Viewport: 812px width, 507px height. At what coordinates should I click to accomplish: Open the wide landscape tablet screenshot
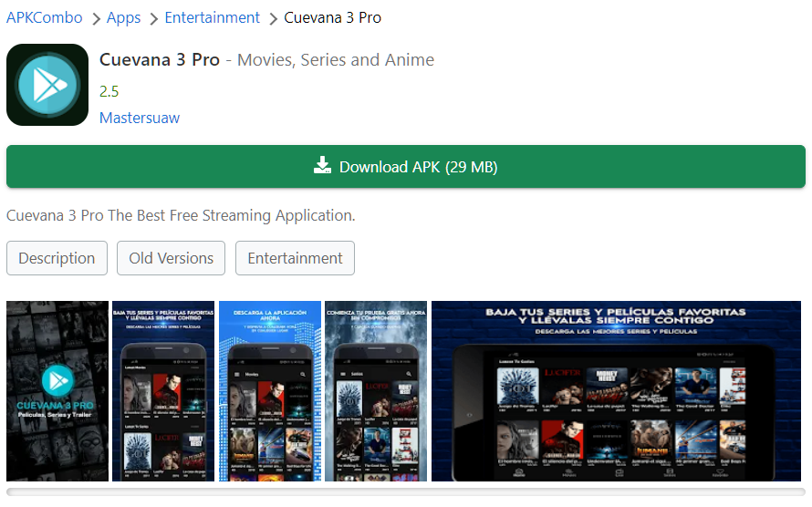tap(616, 391)
